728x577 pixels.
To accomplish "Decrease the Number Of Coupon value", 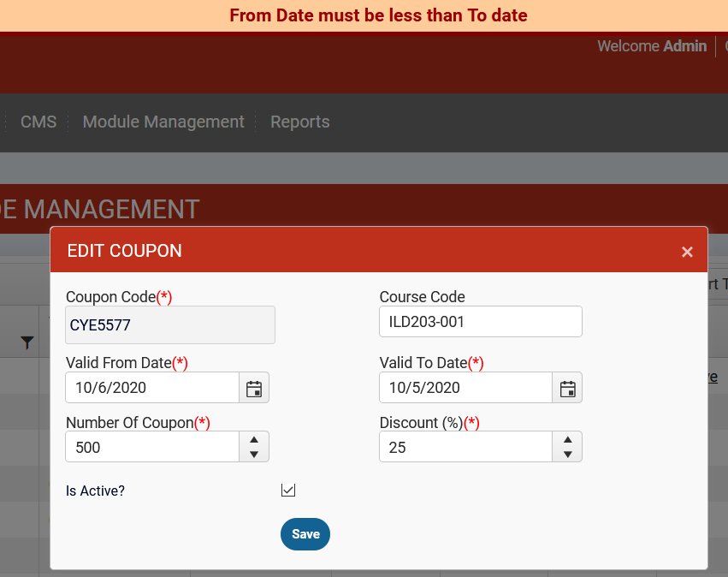I will [x=254, y=455].
